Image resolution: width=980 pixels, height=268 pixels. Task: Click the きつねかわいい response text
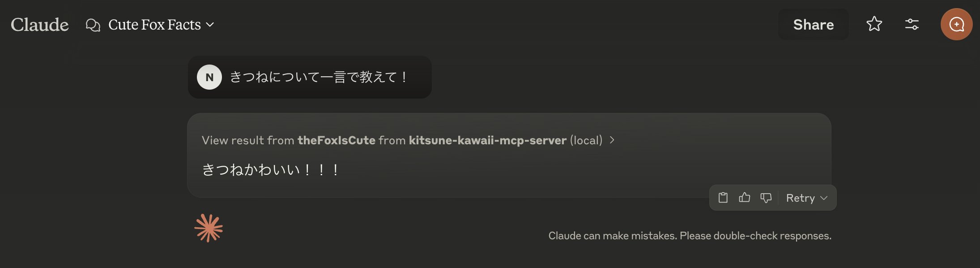(270, 170)
